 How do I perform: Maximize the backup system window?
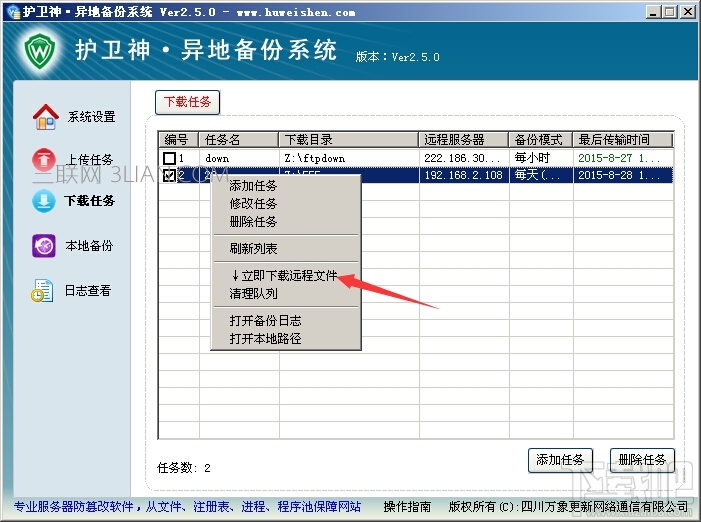coord(669,12)
